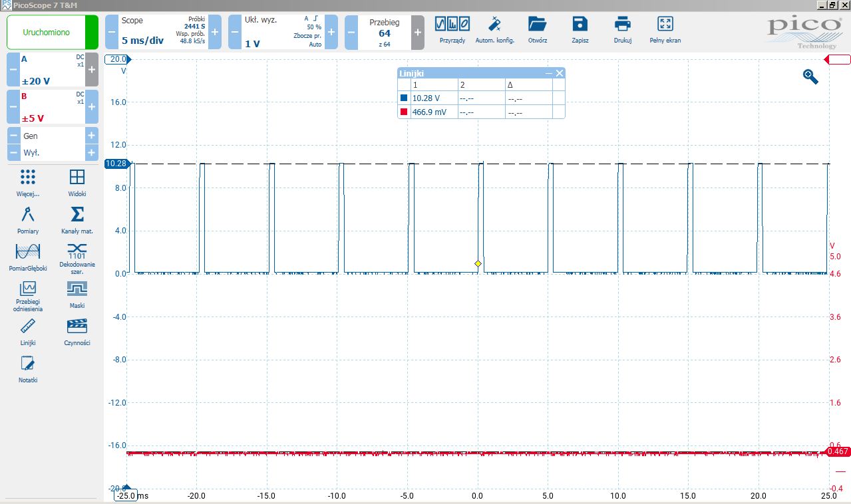
Task: Open the Więcej... apps grid
Action: (x=28, y=183)
